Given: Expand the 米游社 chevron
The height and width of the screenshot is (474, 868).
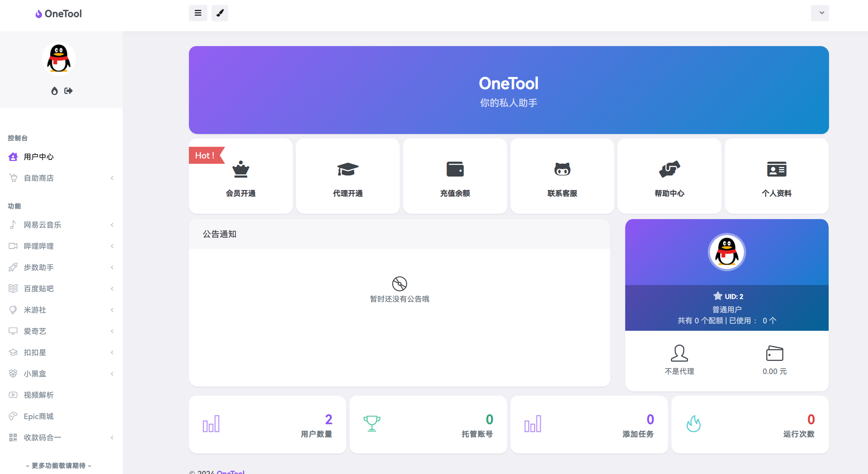Looking at the screenshot, I should pyautogui.click(x=112, y=310).
